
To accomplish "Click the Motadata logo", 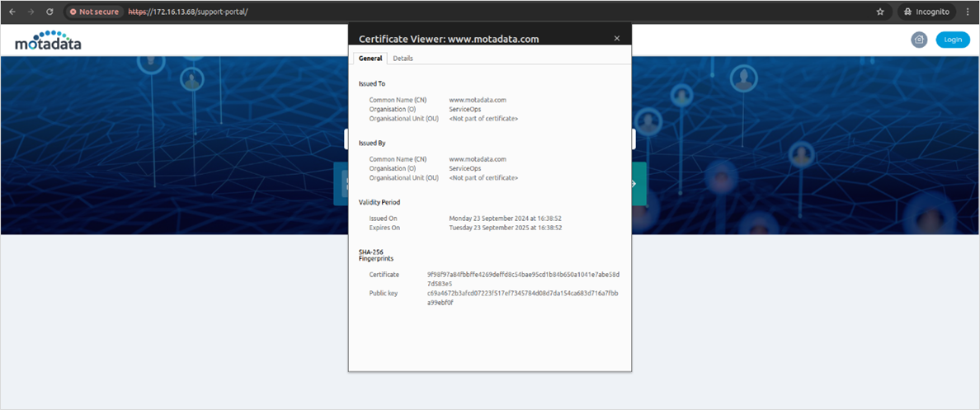I will [x=48, y=41].
